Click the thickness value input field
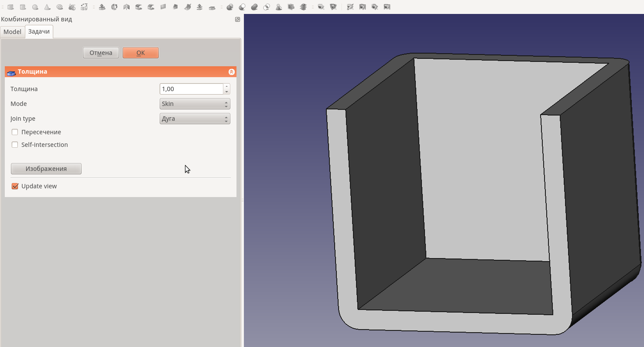 tap(191, 88)
